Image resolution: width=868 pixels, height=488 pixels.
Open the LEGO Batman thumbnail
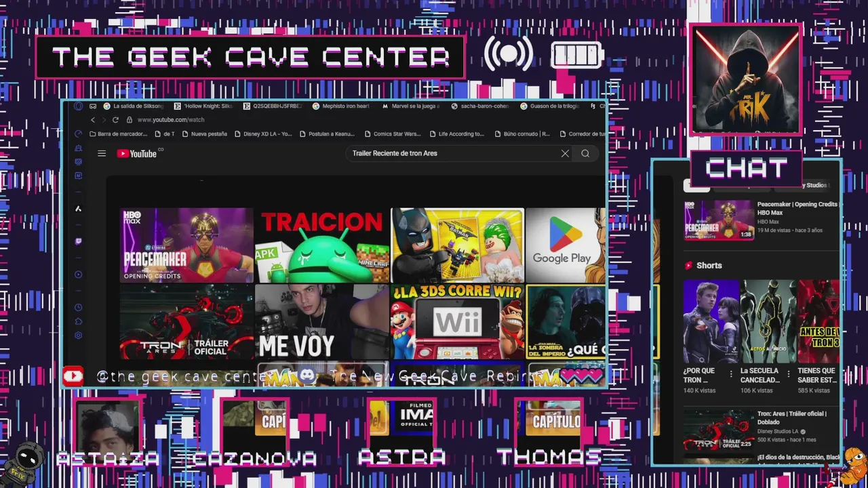tap(458, 245)
